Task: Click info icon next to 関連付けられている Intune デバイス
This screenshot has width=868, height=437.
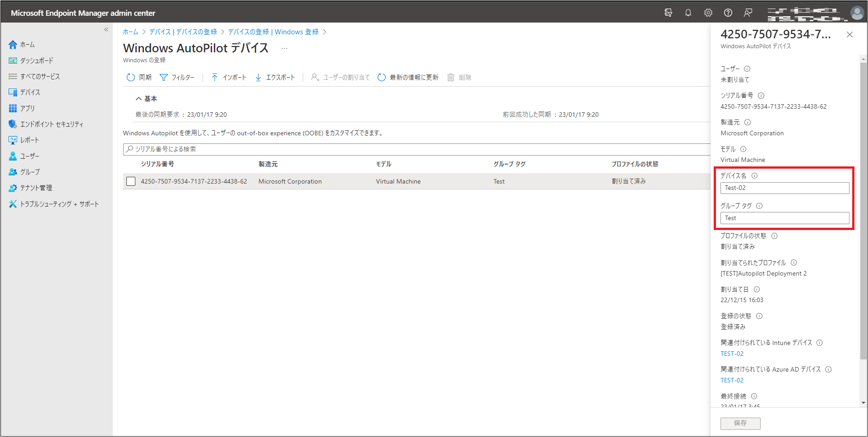Action: click(x=819, y=343)
